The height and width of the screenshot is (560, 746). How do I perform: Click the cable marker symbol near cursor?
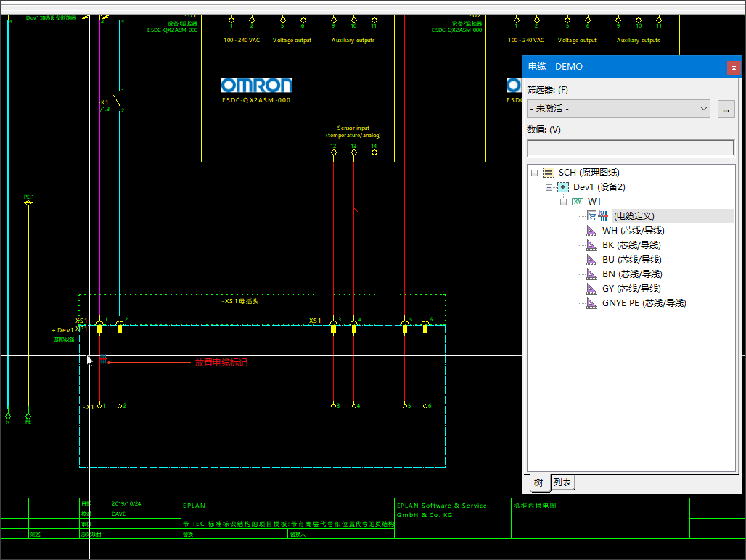pos(103,360)
